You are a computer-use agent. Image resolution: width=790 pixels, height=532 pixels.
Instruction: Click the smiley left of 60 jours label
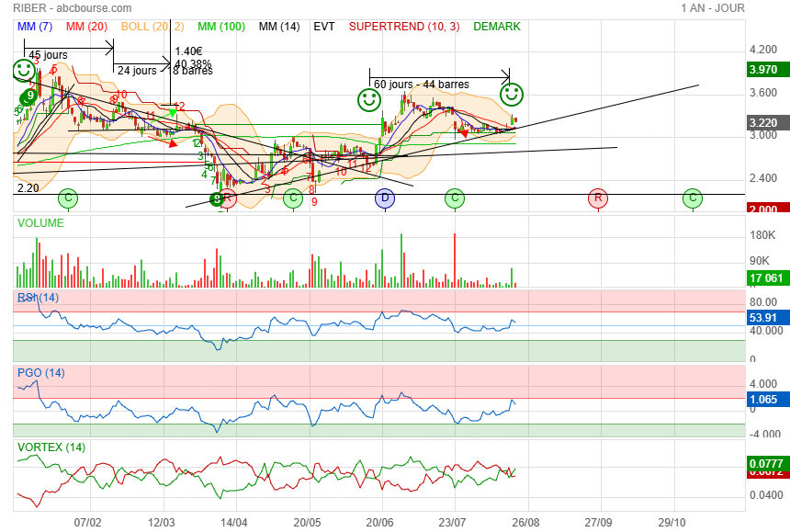click(x=368, y=98)
